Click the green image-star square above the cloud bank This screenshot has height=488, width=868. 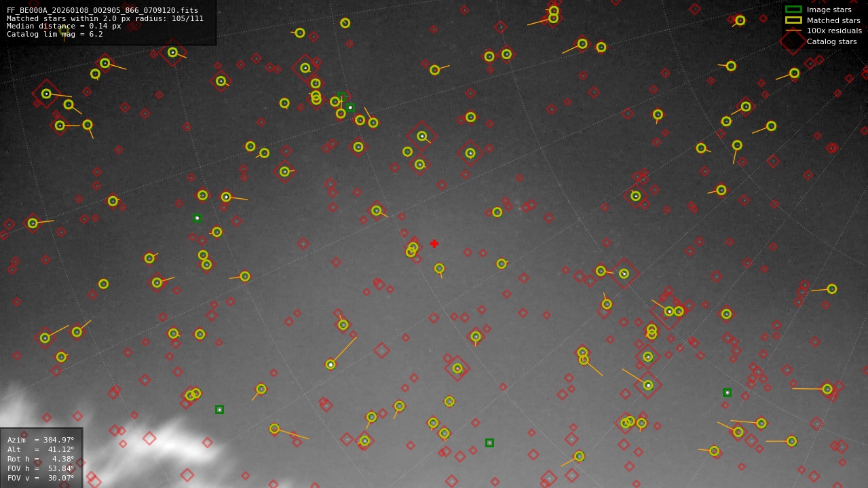[x=219, y=409]
